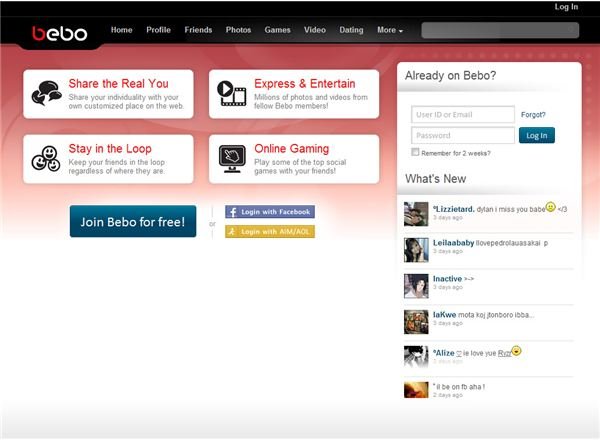Viewport: 600px width, 440px height.
Task: Tick the Remember for 2 weeks checkbox
Action: [415, 152]
